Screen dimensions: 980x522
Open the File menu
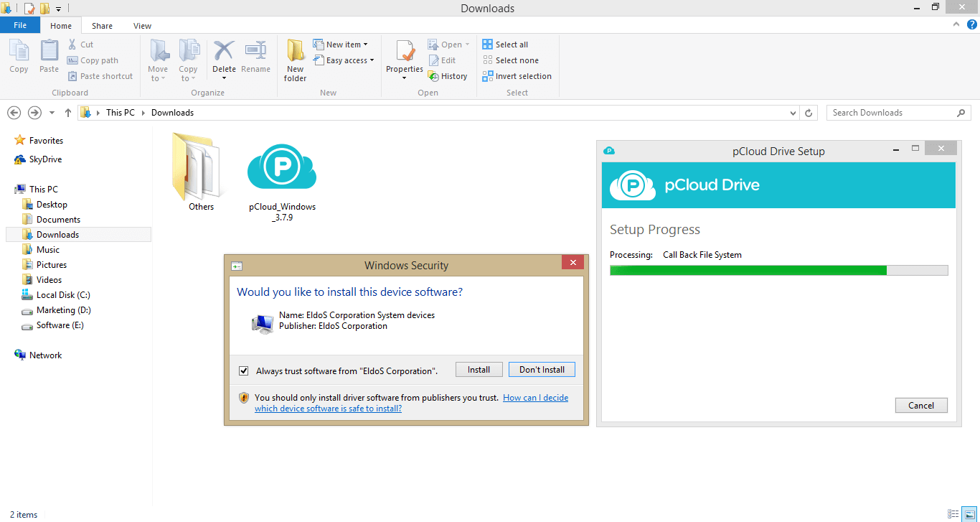click(x=20, y=24)
